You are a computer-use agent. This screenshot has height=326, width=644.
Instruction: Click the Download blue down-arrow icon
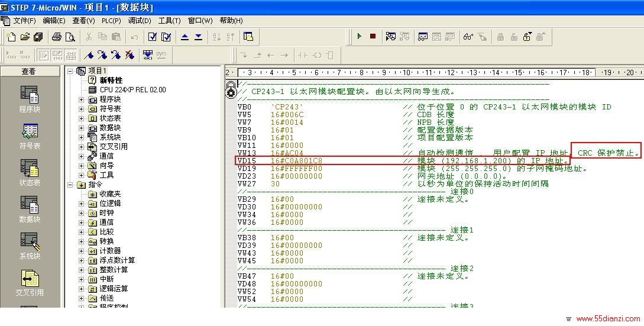tap(198, 37)
